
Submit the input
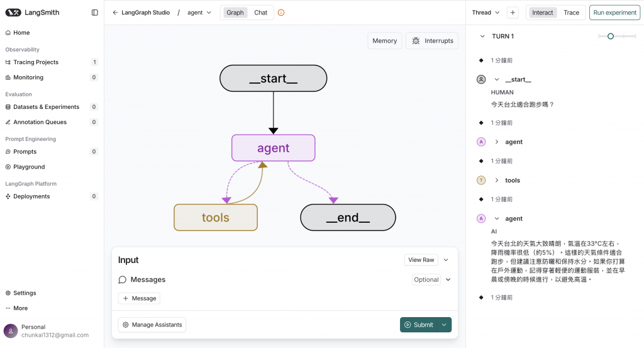coord(418,325)
